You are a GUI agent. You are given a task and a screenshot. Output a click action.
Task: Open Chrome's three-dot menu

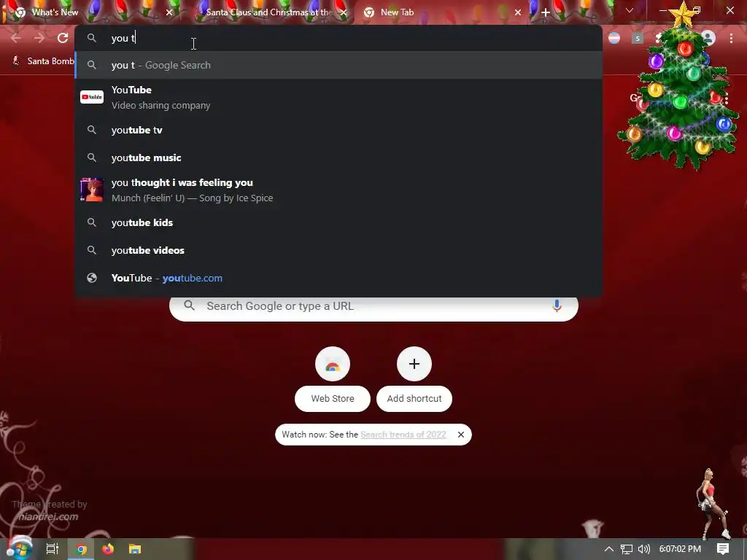[731, 38]
